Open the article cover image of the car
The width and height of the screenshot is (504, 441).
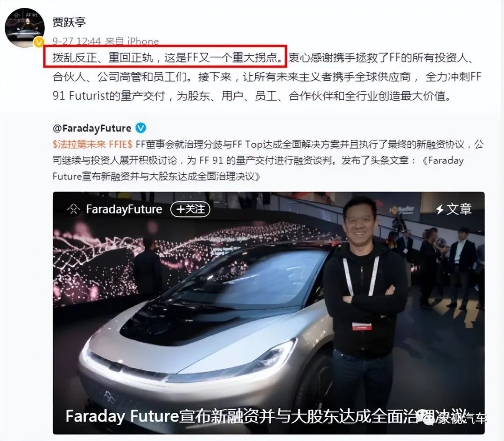(x=269, y=313)
